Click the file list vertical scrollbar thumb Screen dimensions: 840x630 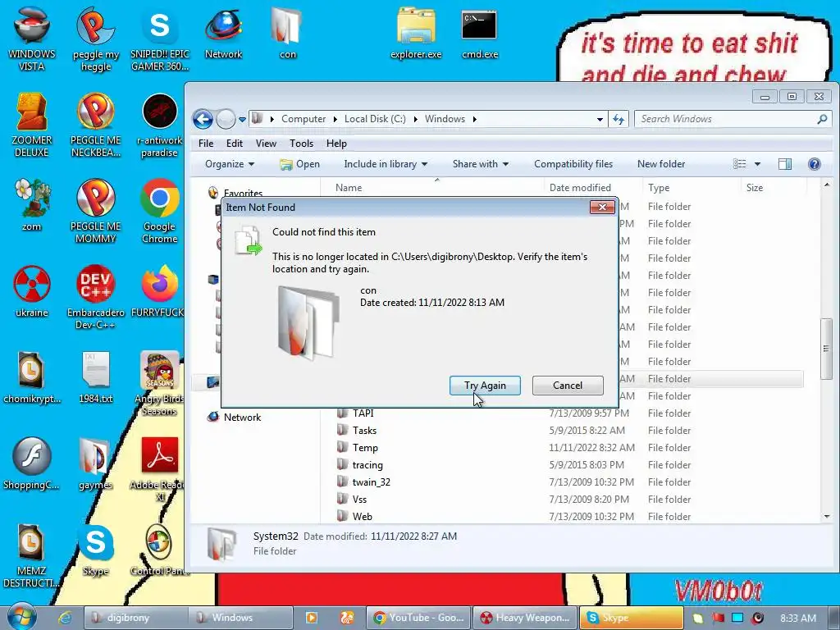point(826,348)
